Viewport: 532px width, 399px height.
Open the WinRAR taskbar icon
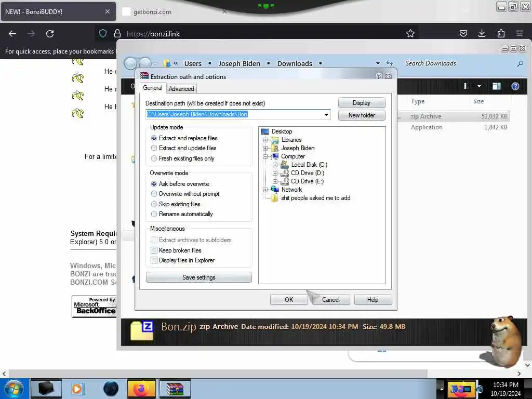click(x=175, y=389)
